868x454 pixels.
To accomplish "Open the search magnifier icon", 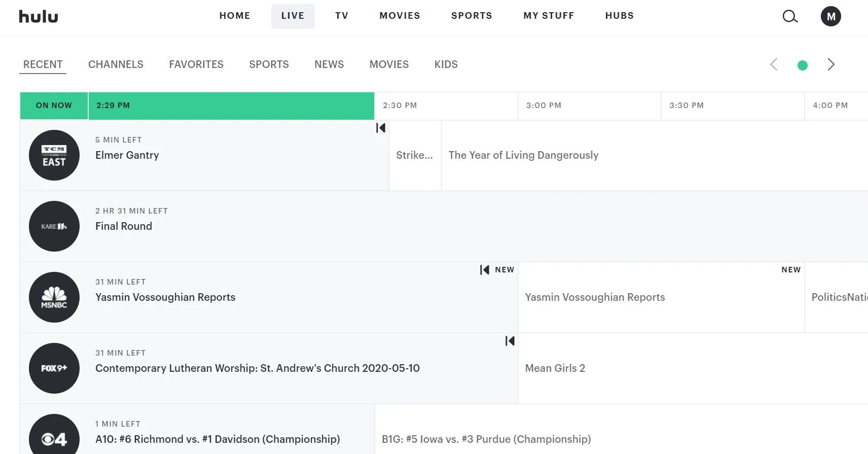I will tap(790, 17).
